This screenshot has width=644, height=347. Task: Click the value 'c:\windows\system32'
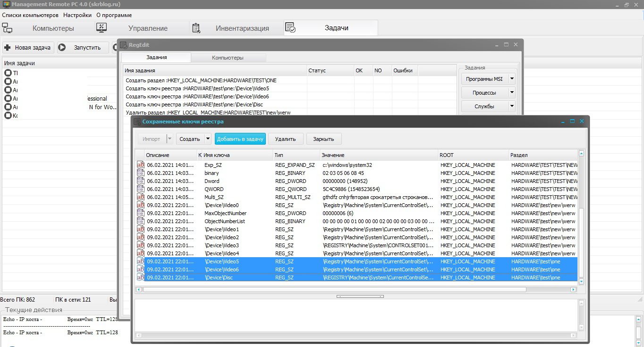(x=347, y=165)
